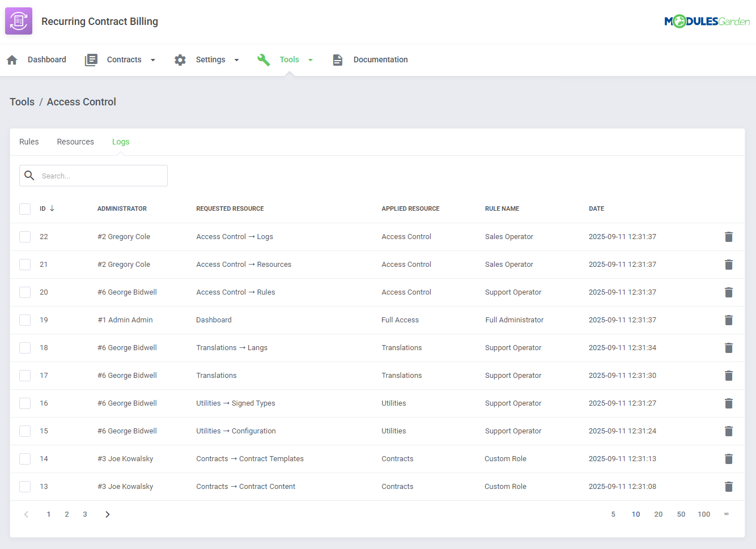Image resolution: width=756 pixels, height=549 pixels.
Task: Open the Settings menu
Action: tap(210, 59)
